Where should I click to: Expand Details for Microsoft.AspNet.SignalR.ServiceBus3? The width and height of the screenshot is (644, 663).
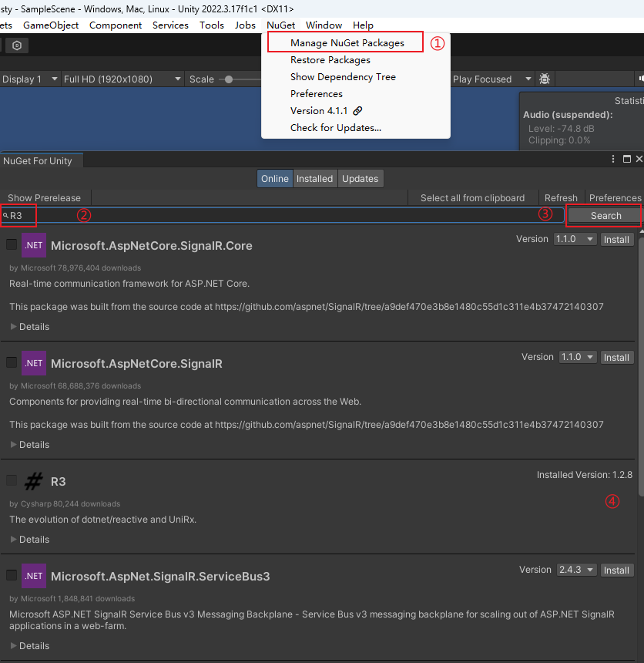pyautogui.click(x=29, y=646)
